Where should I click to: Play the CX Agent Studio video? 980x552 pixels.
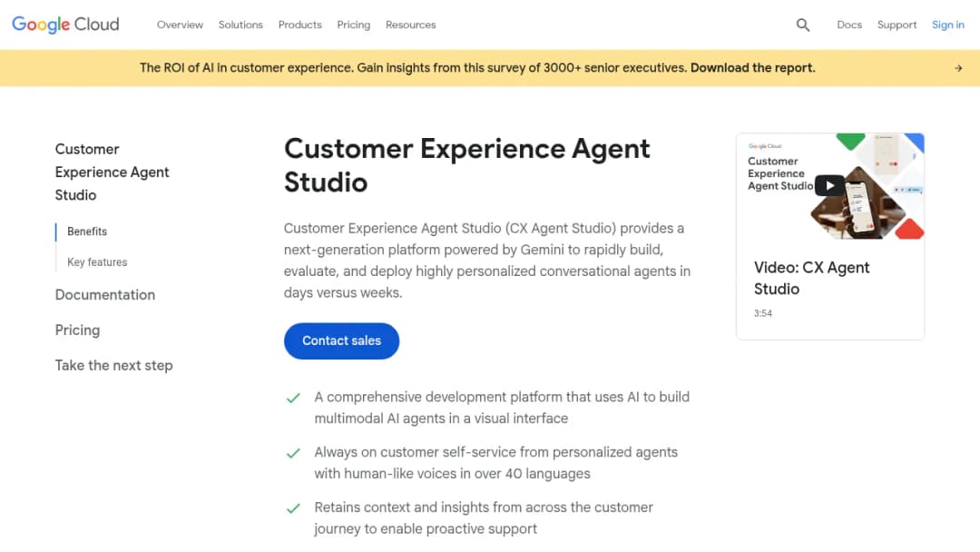pos(829,186)
